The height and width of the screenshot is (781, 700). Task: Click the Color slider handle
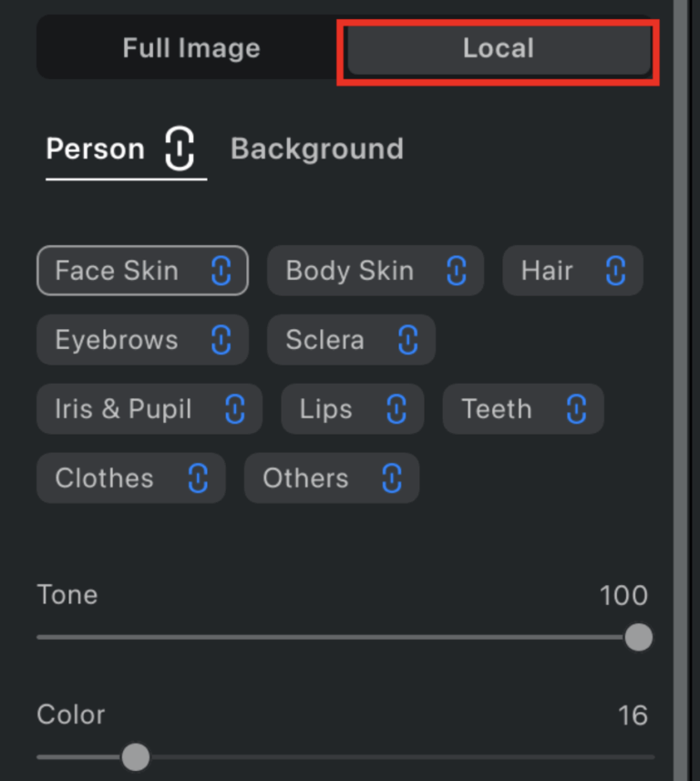coord(135,757)
